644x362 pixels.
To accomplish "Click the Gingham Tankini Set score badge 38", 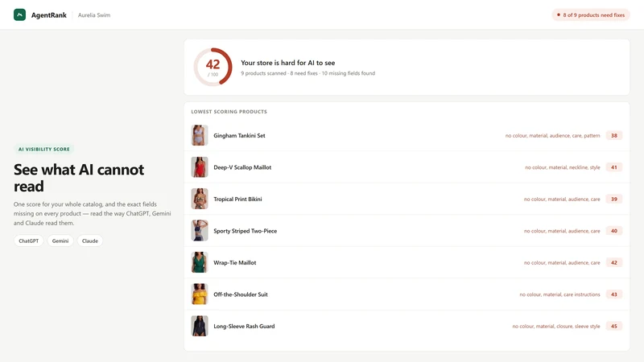I will pos(614,135).
